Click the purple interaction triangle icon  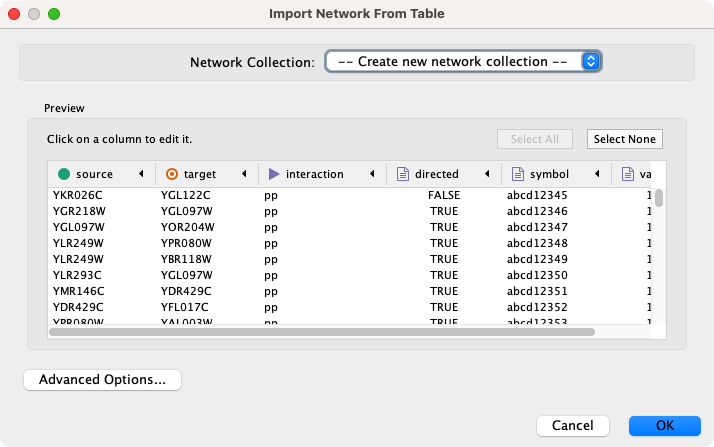click(274, 174)
